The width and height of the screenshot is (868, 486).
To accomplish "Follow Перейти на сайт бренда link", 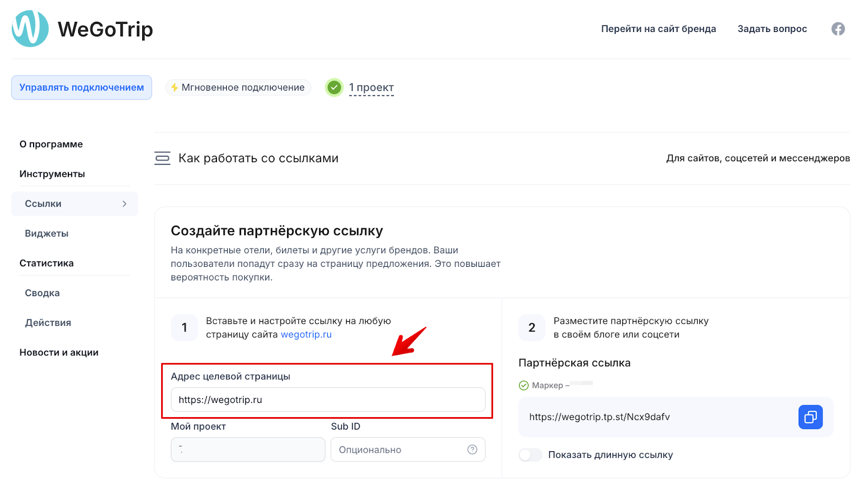I will (x=659, y=29).
